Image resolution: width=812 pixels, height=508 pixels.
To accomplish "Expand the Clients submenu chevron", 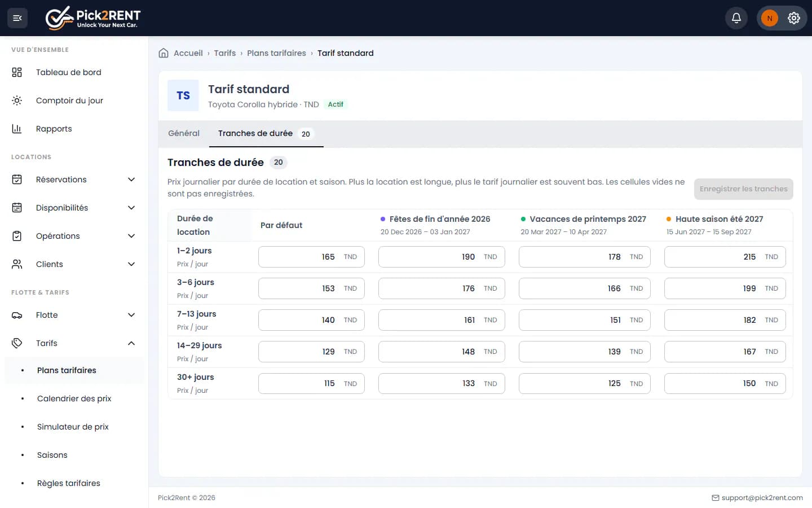I will point(131,264).
